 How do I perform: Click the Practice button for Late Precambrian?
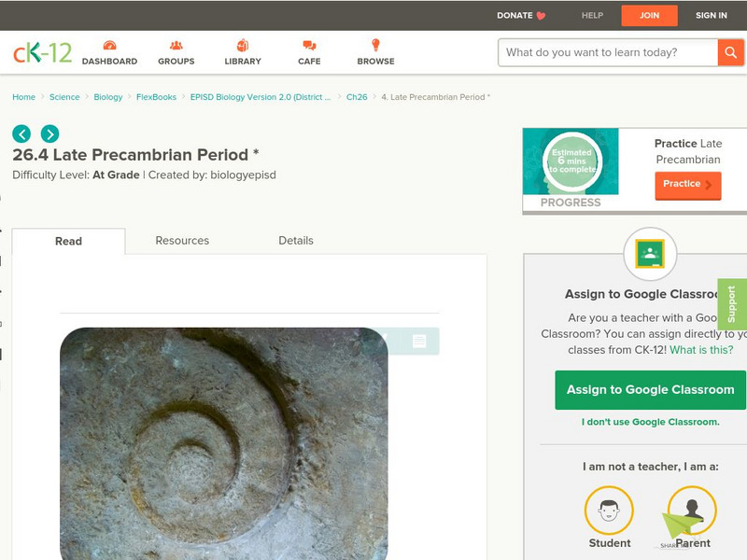[687, 185]
